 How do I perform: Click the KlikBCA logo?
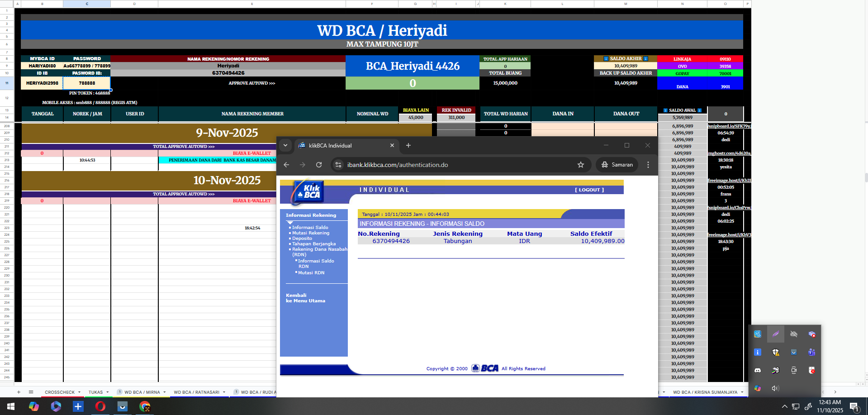pyautogui.click(x=308, y=192)
